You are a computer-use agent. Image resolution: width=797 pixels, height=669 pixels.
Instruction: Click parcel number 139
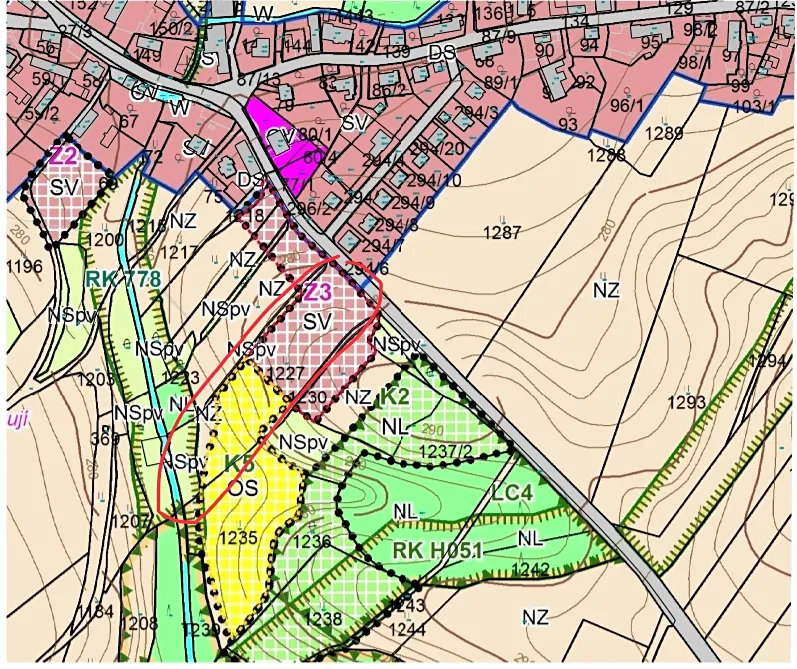[396, 52]
